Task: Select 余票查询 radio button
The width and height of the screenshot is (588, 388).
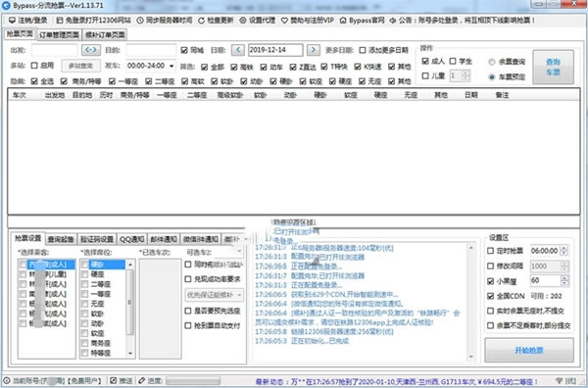Action: pyautogui.click(x=492, y=63)
